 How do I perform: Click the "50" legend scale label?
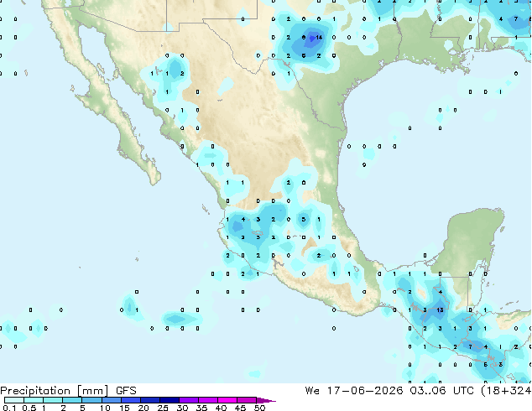260,408
